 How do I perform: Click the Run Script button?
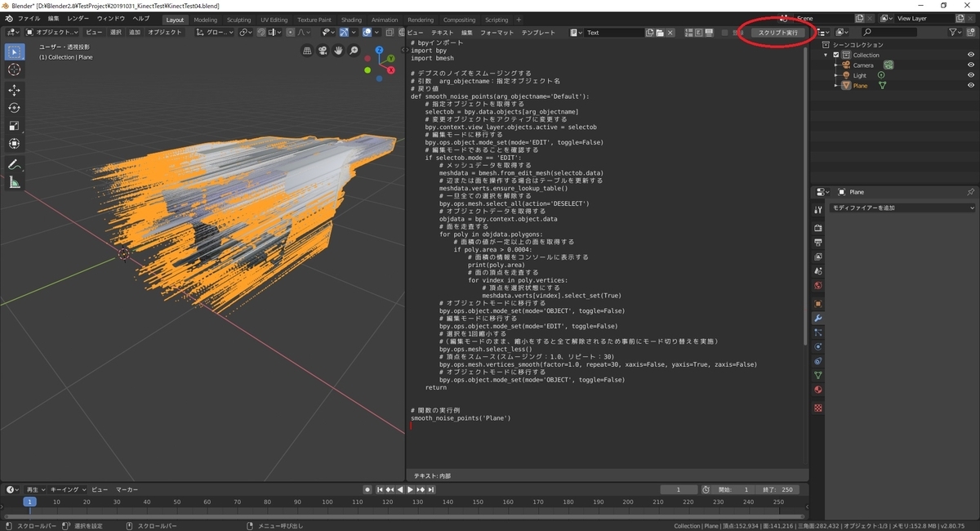point(778,33)
